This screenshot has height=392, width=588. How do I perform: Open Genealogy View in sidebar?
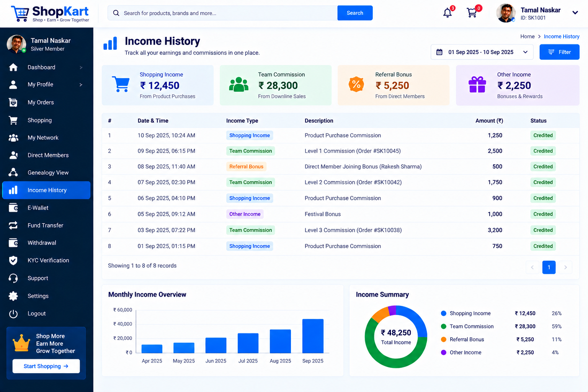[x=46, y=173]
